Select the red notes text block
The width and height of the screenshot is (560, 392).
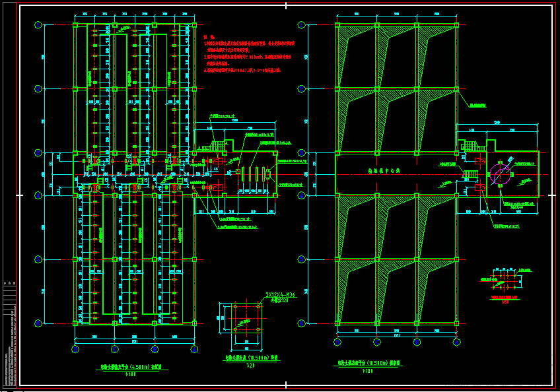coord(249,53)
